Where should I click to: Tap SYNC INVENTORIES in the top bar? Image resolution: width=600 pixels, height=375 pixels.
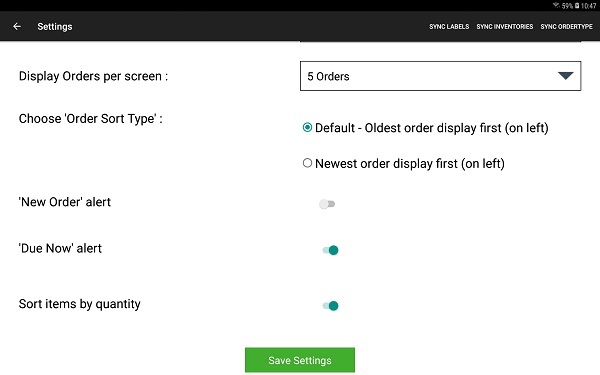504,26
